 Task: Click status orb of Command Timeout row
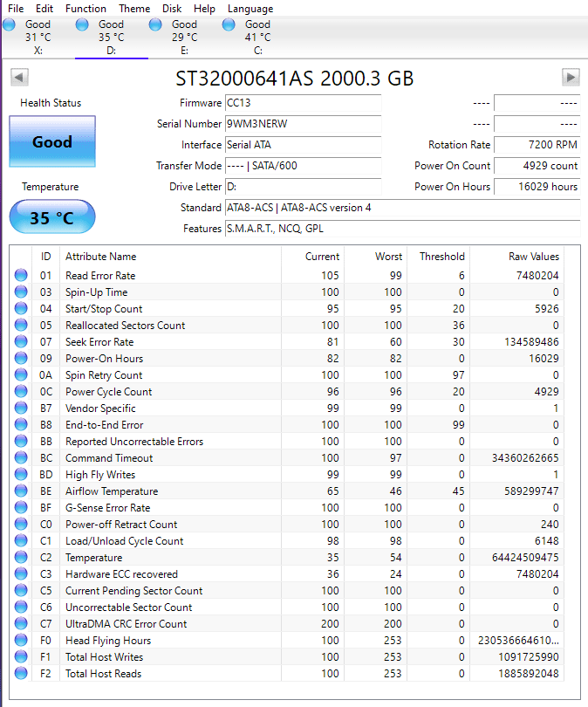point(21,457)
